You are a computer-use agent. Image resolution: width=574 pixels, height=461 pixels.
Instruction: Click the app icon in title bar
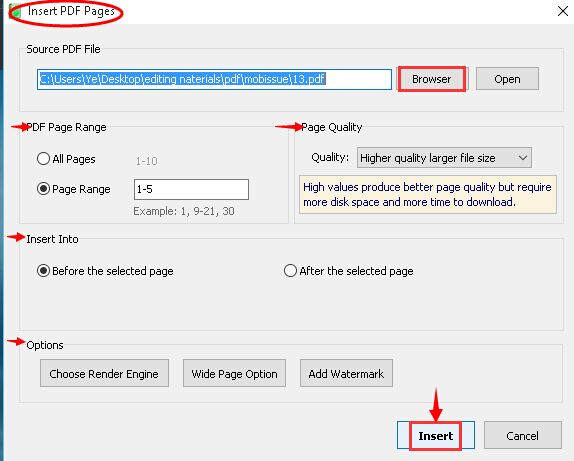15,12
